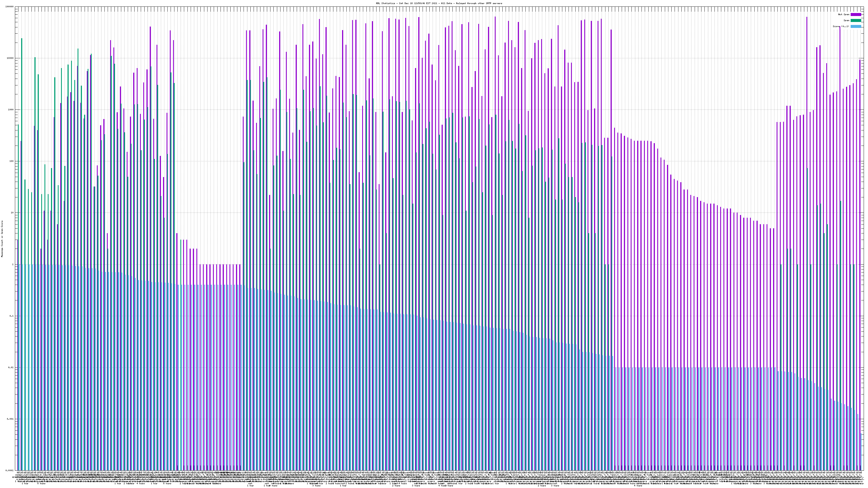
Task: Click the 1 y-axis tick label
Action: (x=13, y=264)
